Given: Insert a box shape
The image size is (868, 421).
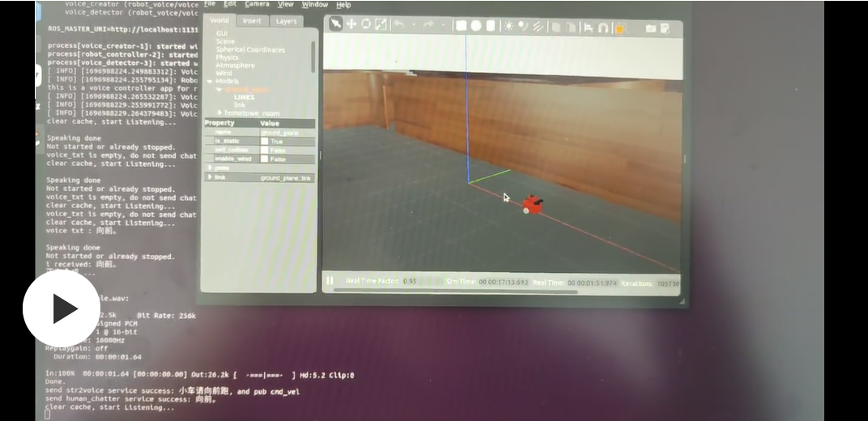Looking at the screenshot, I should pos(462,25).
